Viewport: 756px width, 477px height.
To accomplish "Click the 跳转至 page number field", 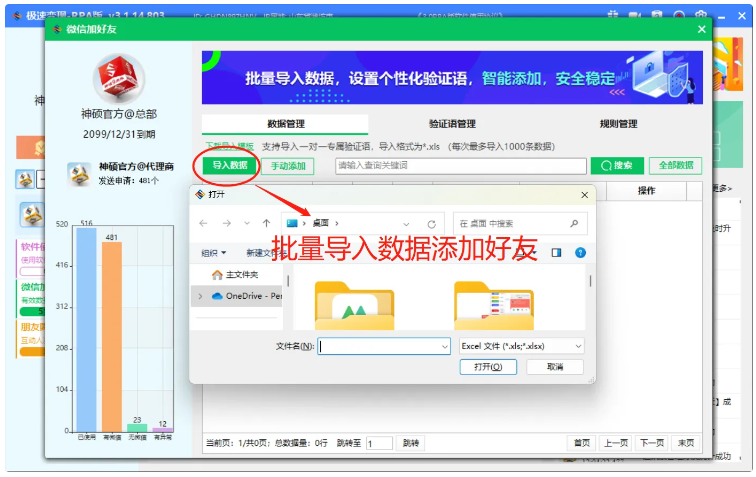I will point(379,443).
